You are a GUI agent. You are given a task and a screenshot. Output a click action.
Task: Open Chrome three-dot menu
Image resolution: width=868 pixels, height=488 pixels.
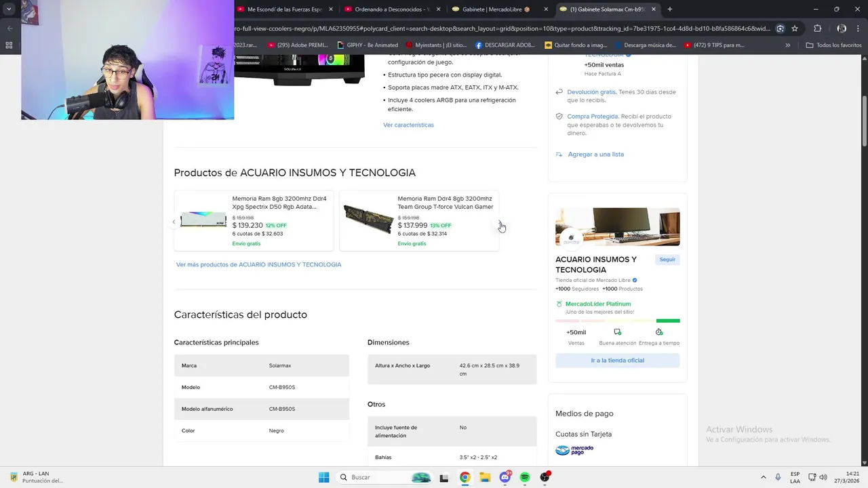pyautogui.click(x=859, y=28)
